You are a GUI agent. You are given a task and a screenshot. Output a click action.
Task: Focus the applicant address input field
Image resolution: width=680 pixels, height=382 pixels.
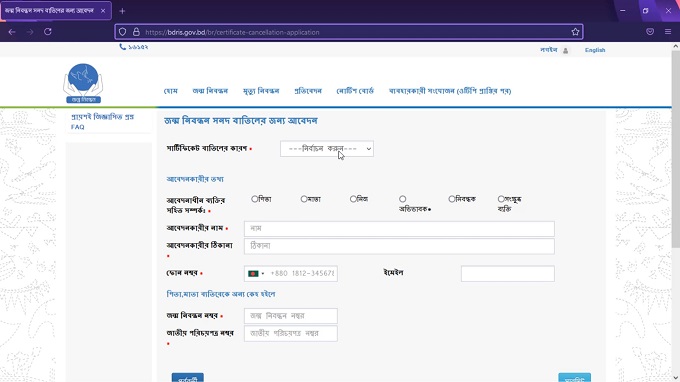[399, 246]
